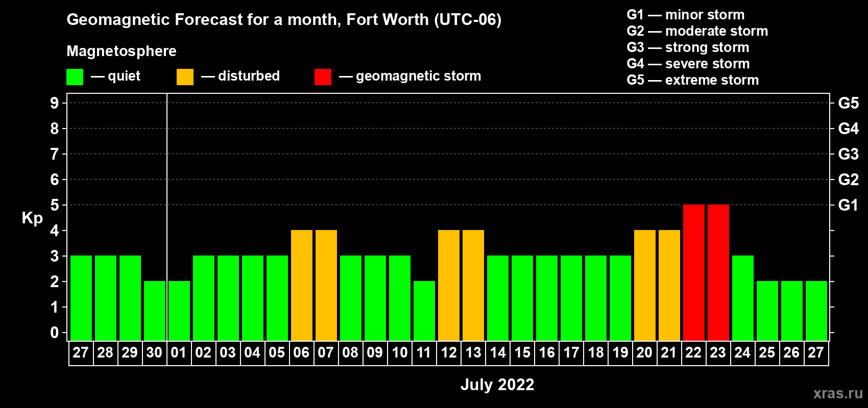
Task: Click the 'G2 — moderate storm' legend text
Action: (697, 31)
